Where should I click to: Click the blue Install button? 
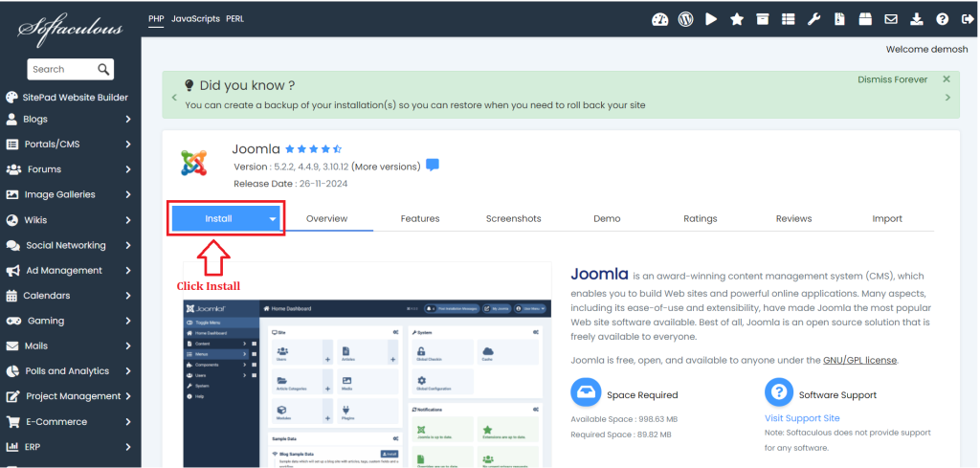point(219,219)
